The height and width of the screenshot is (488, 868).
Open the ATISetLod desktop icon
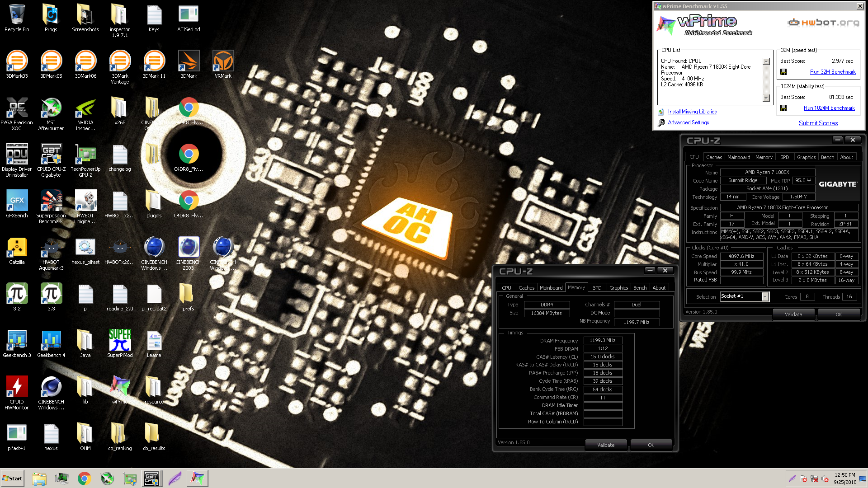pyautogui.click(x=189, y=18)
